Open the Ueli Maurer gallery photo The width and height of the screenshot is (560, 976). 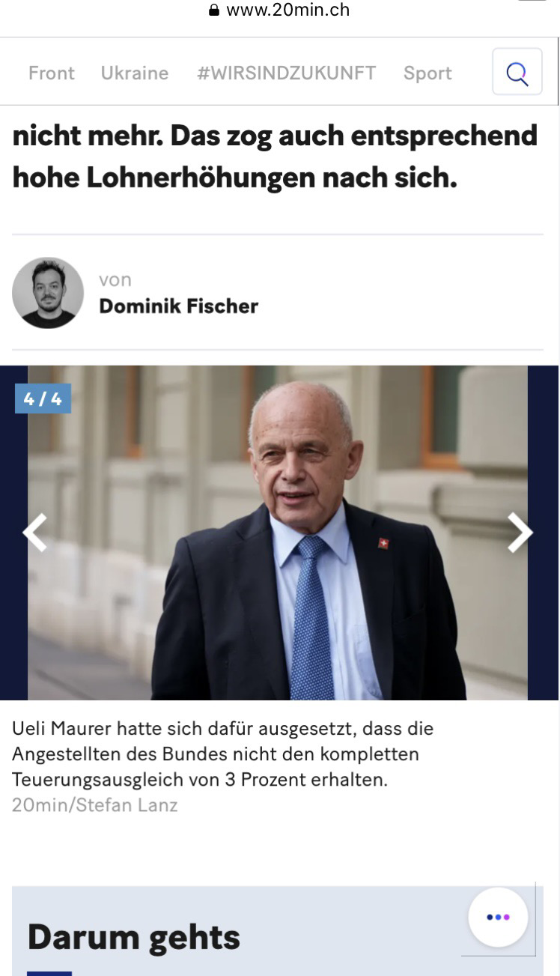(x=278, y=533)
